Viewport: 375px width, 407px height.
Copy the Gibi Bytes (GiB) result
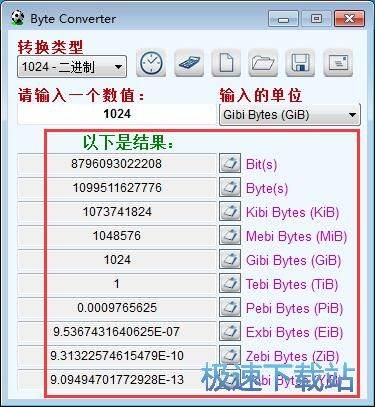[230, 259]
